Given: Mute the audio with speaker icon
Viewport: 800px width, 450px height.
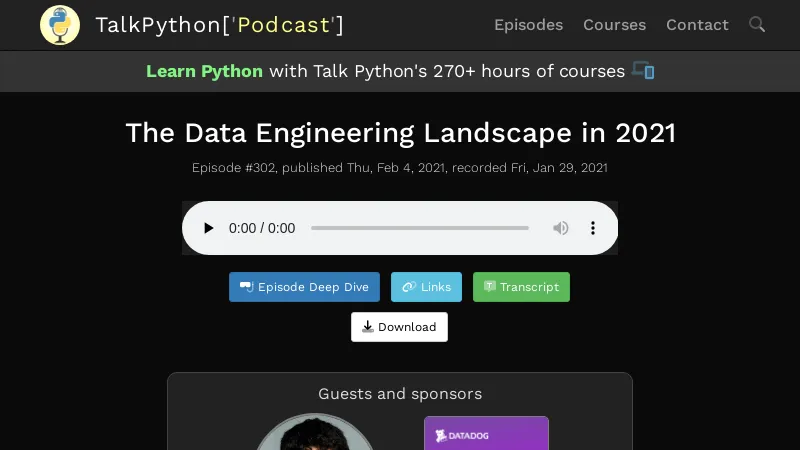Looking at the screenshot, I should pyautogui.click(x=561, y=228).
